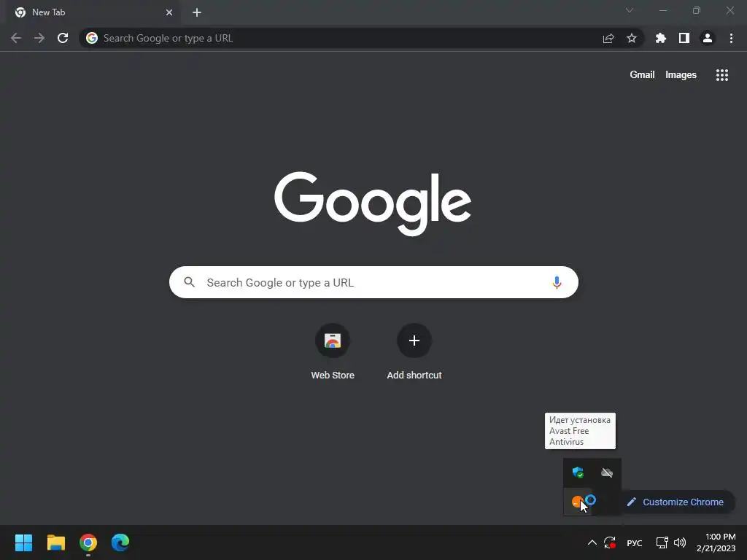The height and width of the screenshot is (560, 747).
Task: Go back using the back arrow
Action: [16, 38]
